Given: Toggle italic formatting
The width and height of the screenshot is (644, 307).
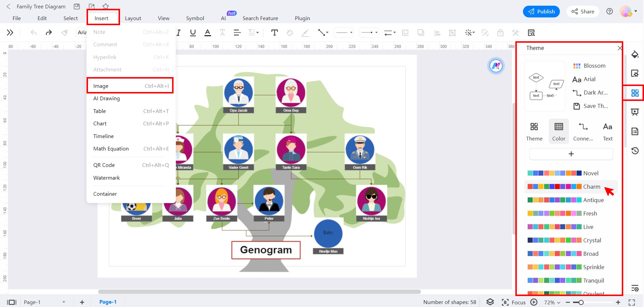Looking at the screenshot, I should coord(179,32).
